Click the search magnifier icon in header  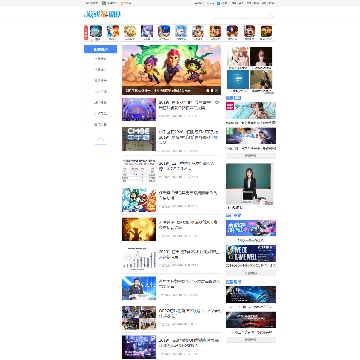[271, 14]
